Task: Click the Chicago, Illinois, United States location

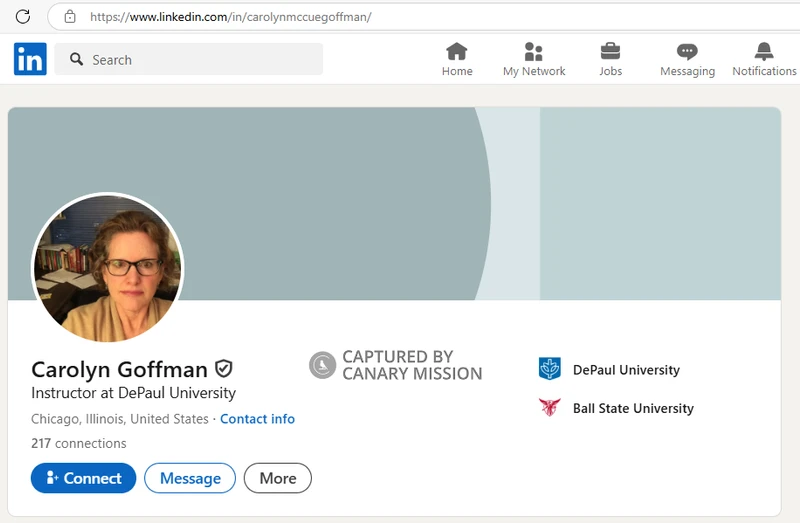Action: [120, 419]
